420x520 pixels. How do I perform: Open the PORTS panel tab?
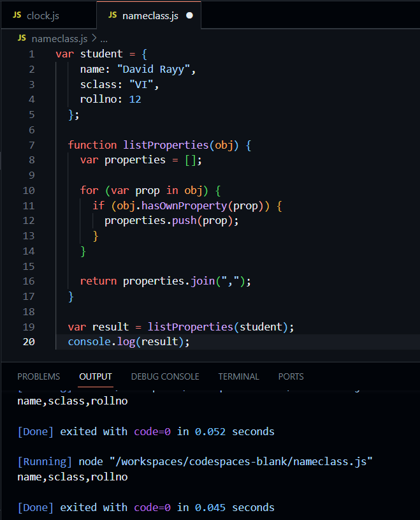tap(291, 376)
